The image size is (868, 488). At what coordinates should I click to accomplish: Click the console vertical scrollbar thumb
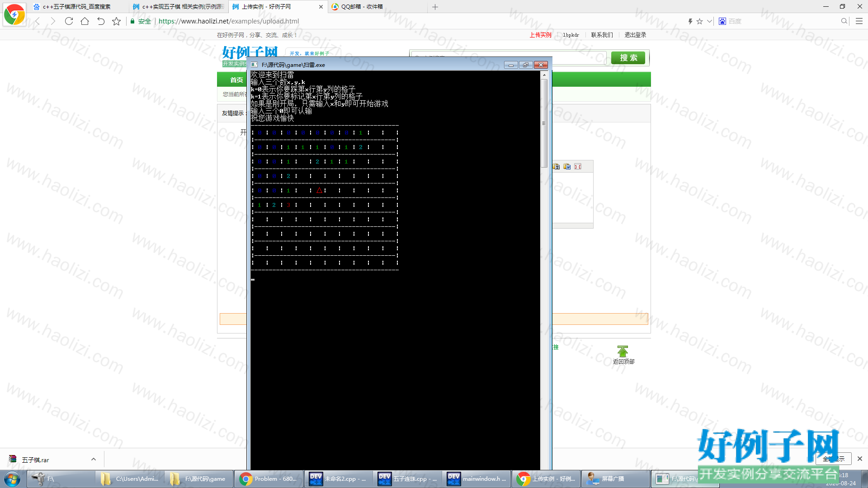point(544,123)
